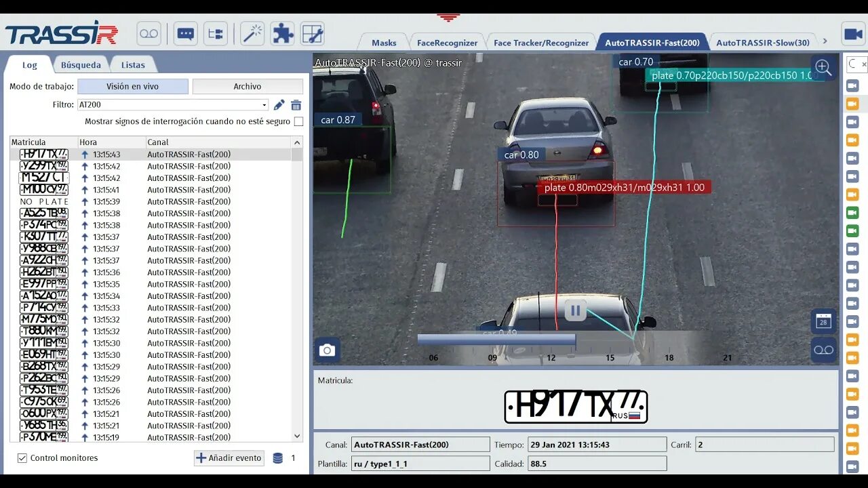Sort the log by Matricula column header

coord(43,142)
